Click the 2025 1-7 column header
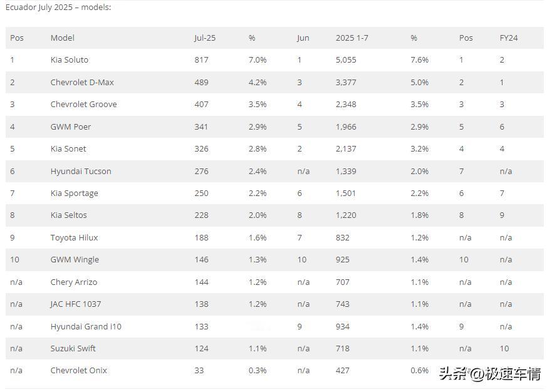 [x=352, y=38]
